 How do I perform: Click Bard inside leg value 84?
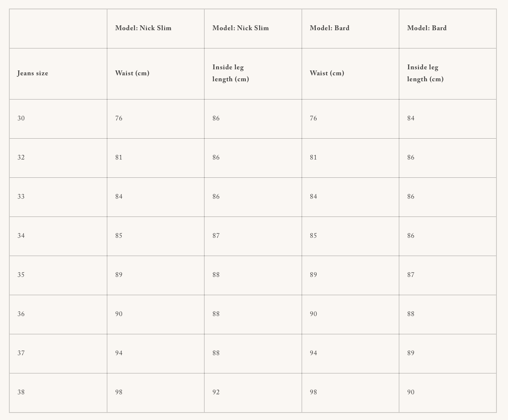pyautogui.click(x=411, y=119)
